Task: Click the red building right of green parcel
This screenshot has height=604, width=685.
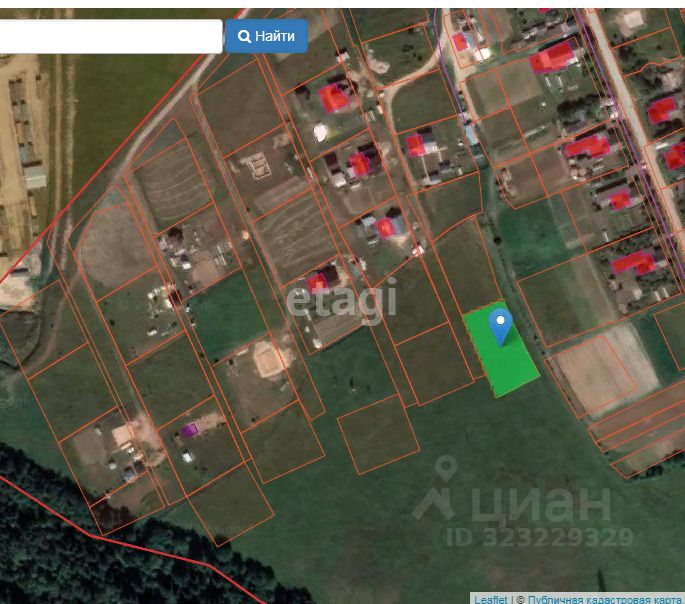Action: (633, 264)
